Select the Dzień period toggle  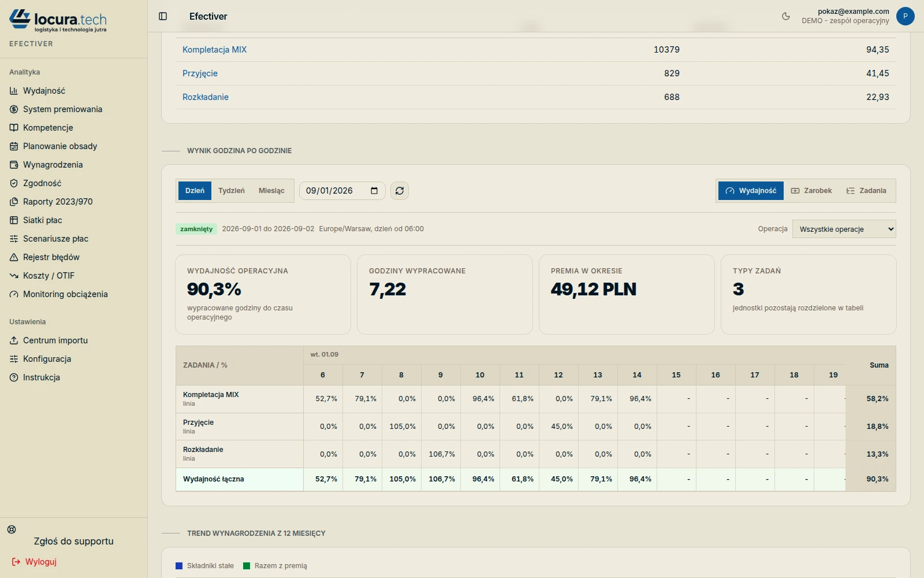point(195,191)
